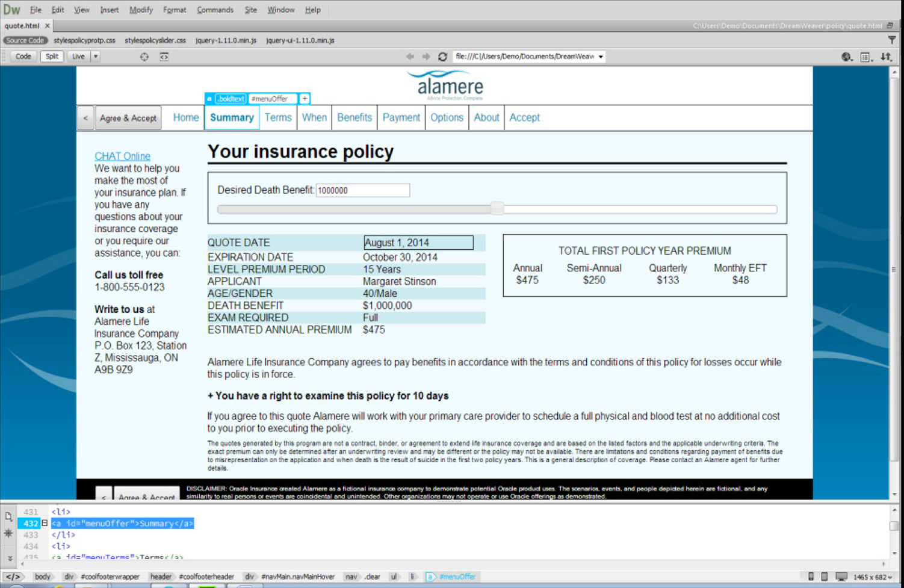Open the File menu

pyautogui.click(x=36, y=10)
